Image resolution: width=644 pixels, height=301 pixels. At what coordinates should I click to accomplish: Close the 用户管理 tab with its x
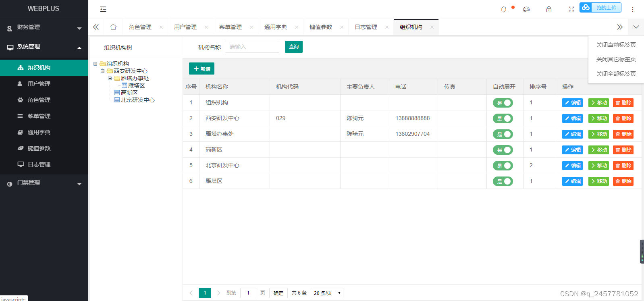click(206, 27)
